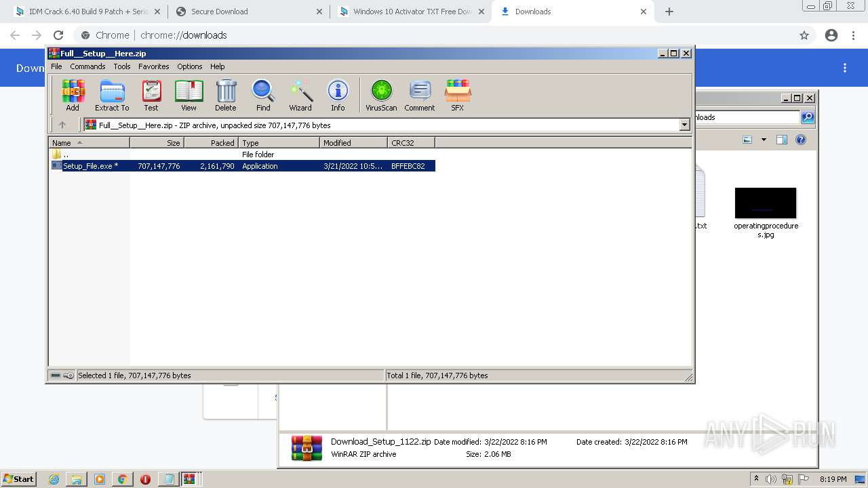The height and width of the screenshot is (488, 868).
Task: Open Windows Explorer taskbar icon
Action: 77,479
